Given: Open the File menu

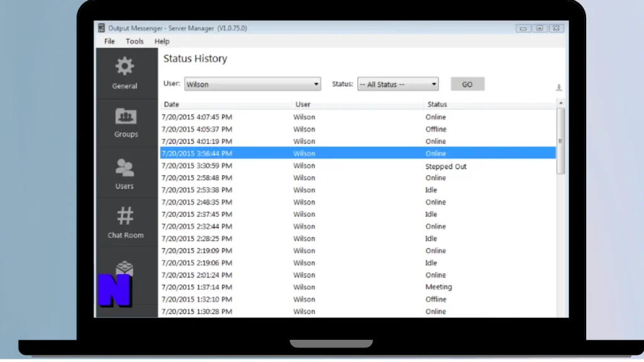Looking at the screenshot, I should point(109,41).
